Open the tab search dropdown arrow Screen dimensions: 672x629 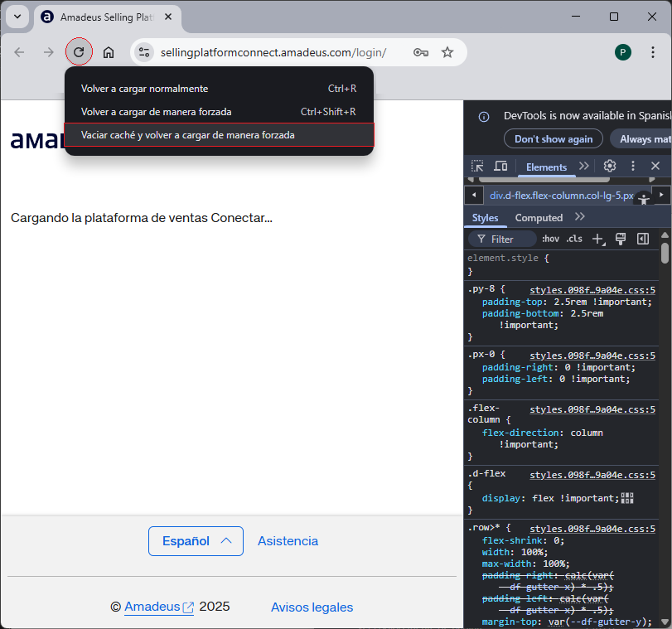pyautogui.click(x=17, y=17)
